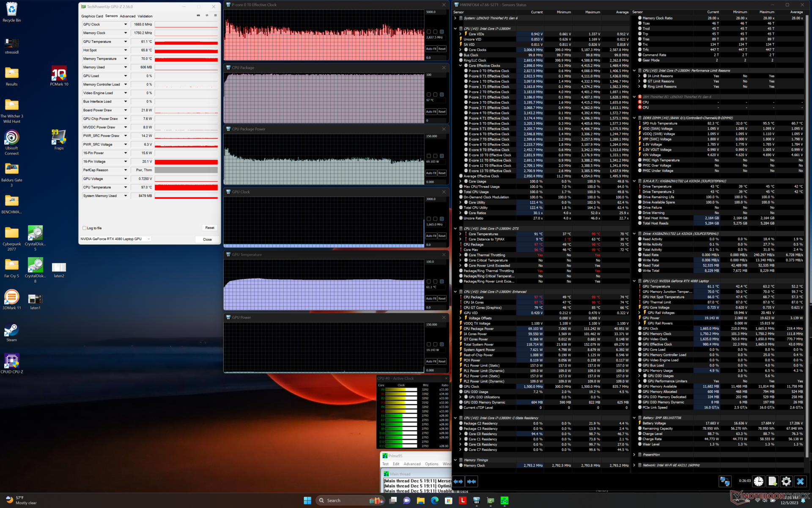Collapse the Memory Timings sensor group
Image resolution: width=812 pixels, height=508 pixels.
455,460
